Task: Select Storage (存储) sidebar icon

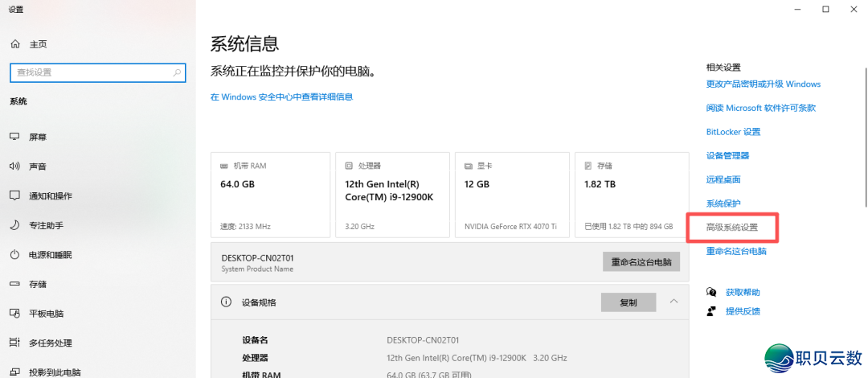Action: coord(14,284)
